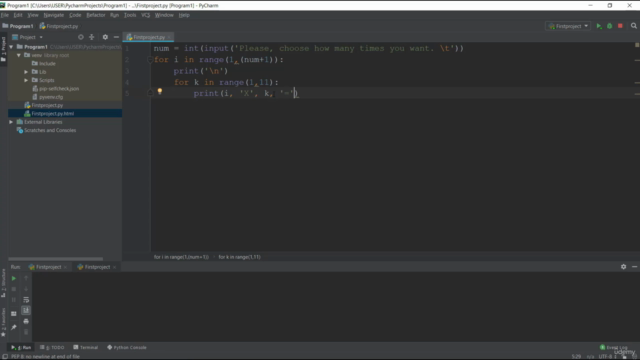
Task: Open the VCS menu
Action: pos(146,15)
